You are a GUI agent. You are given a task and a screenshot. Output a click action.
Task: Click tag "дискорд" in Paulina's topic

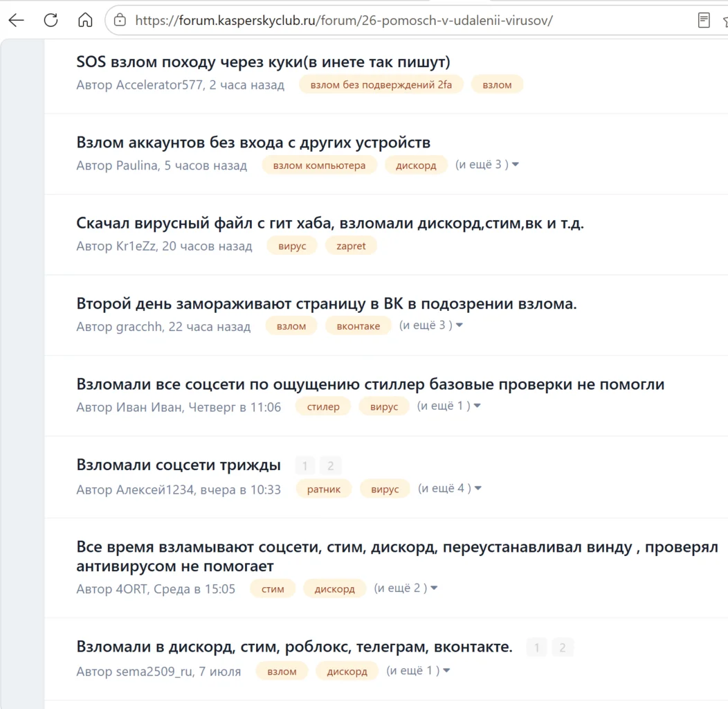click(x=415, y=165)
